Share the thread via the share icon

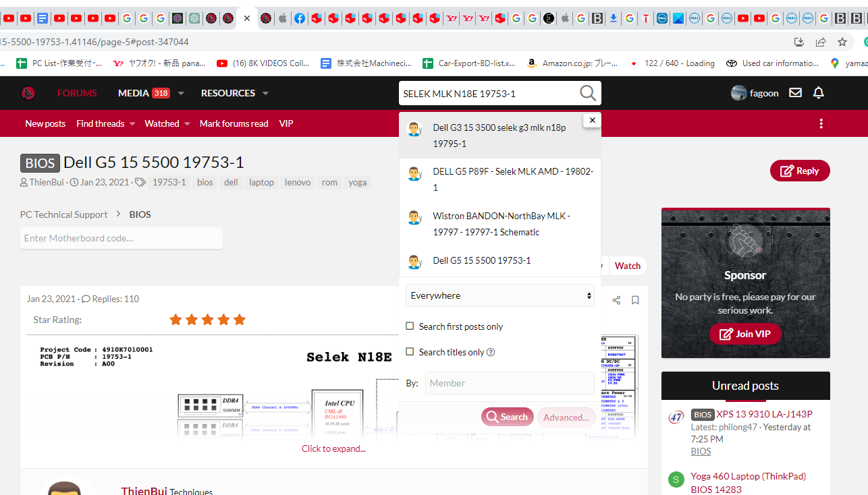(616, 299)
